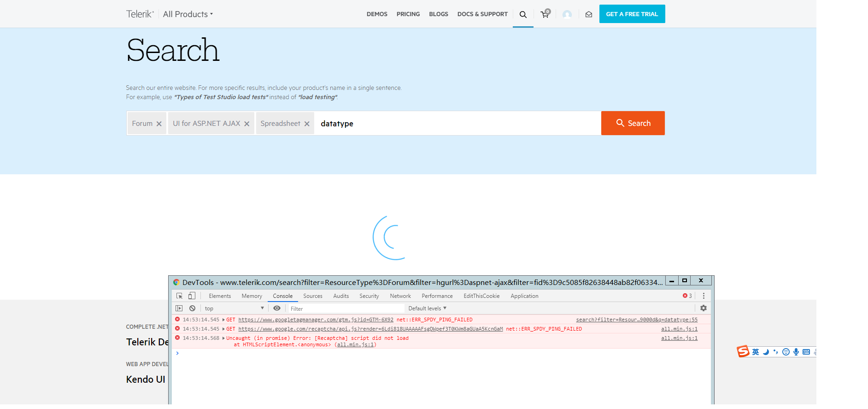
Task: Open the JavaScript context dropdown showing top
Action: click(235, 308)
